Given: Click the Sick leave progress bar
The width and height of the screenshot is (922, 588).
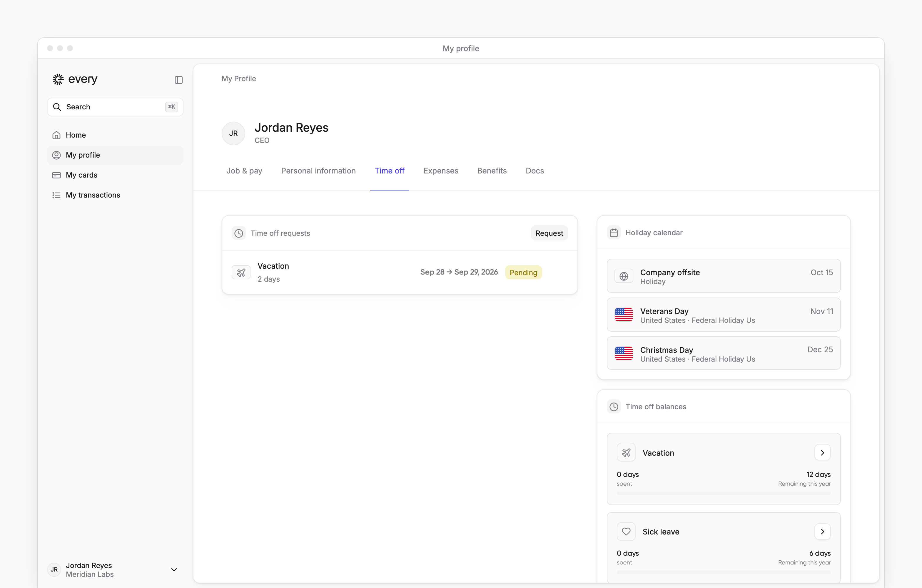Looking at the screenshot, I should pos(724,572).
